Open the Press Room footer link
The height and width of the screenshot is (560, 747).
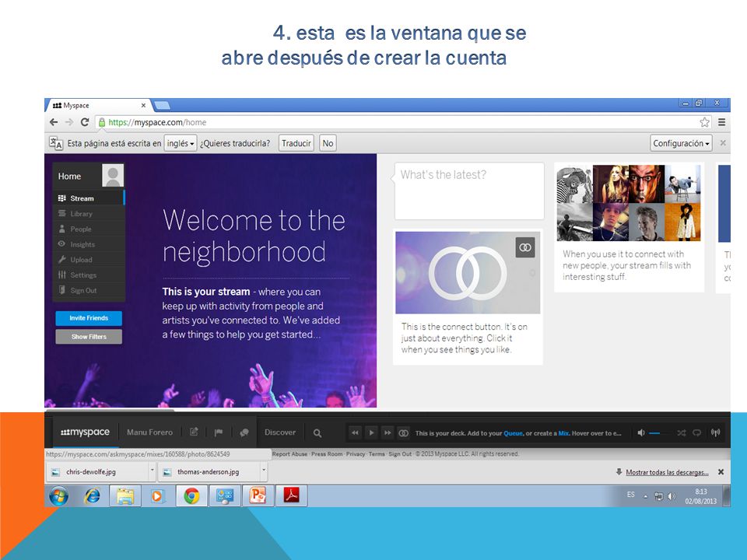pos(327,453)
